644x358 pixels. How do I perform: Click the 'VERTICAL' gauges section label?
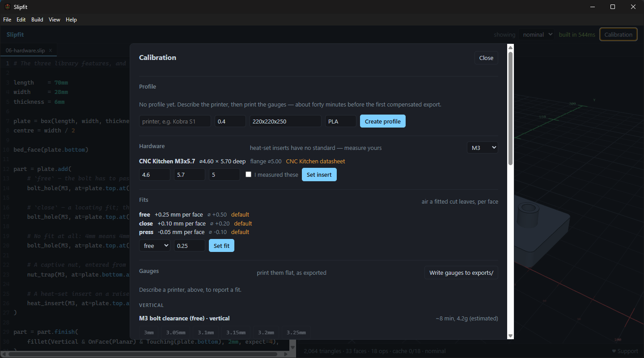[151, 305]
